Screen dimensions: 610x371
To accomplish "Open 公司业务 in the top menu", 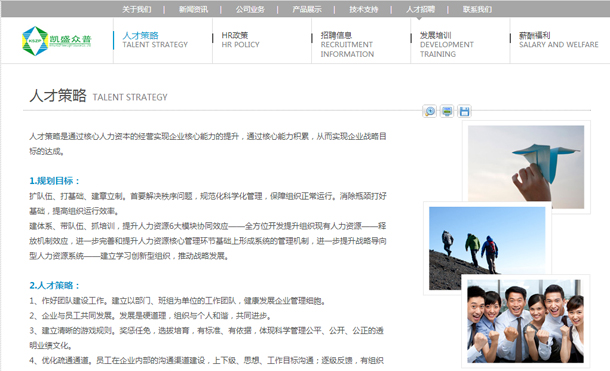I will pyautogui.click(x=250, y=9).
